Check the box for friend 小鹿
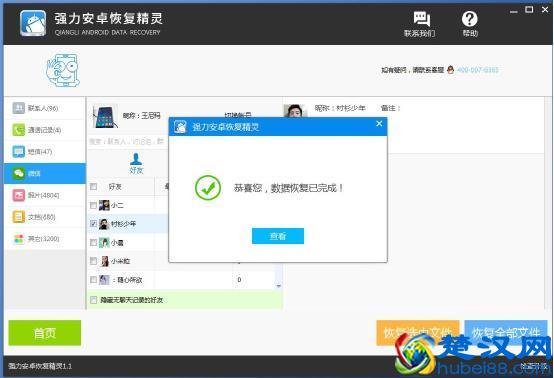Screen dimensions: 554x378 93,243
